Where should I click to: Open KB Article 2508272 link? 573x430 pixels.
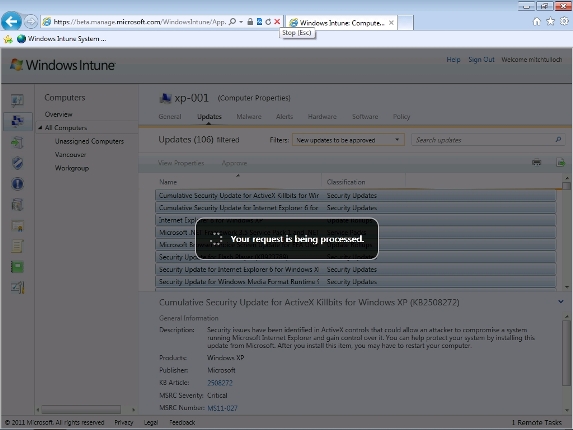tap(220, 383)
